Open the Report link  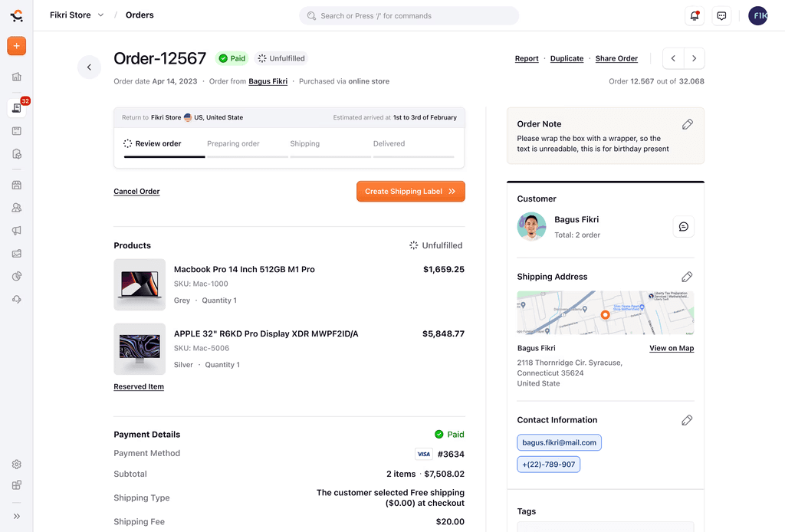[527, 58]
